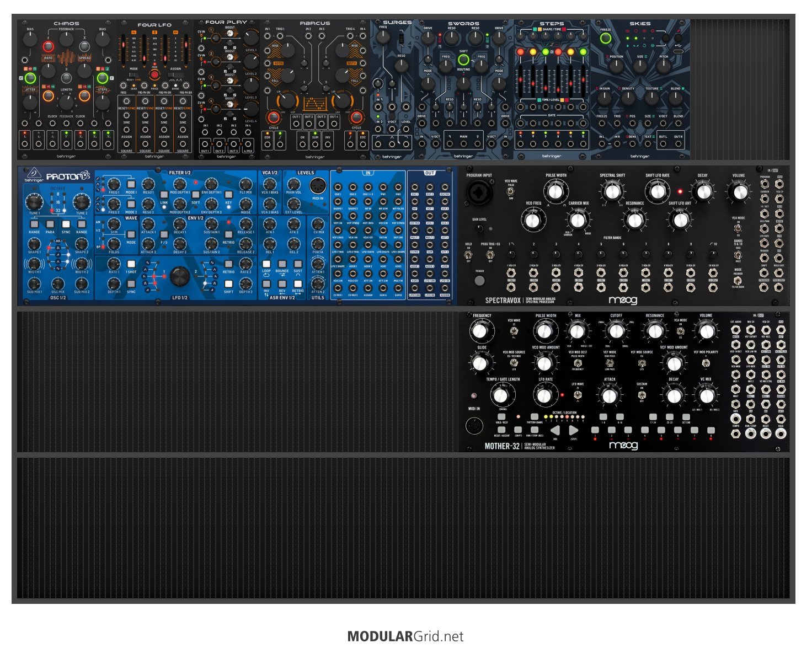Push the Proton filter LINK button
The width and height of the screenshot is (812, 648).
click(164, 195)
